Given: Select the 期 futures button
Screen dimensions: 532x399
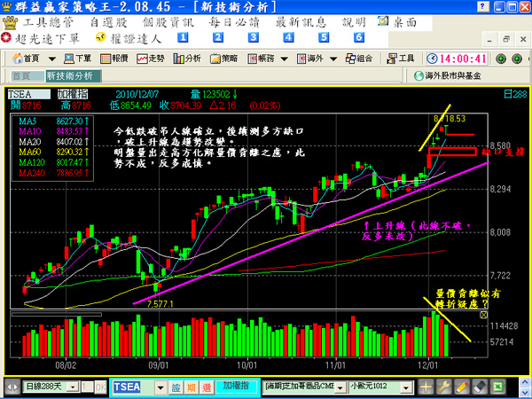Looking at the screenshot, I should pyautogui.click(x=192, y=387).
